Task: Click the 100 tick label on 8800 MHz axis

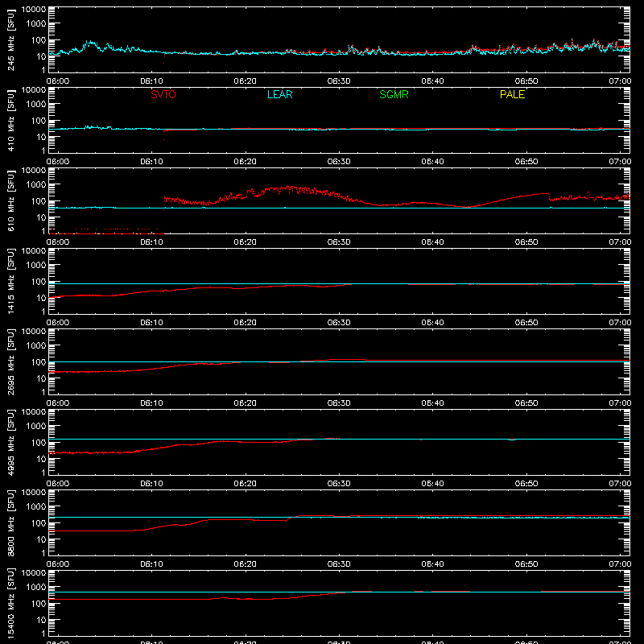Action: pyautogui.click(x=39, y=523)
